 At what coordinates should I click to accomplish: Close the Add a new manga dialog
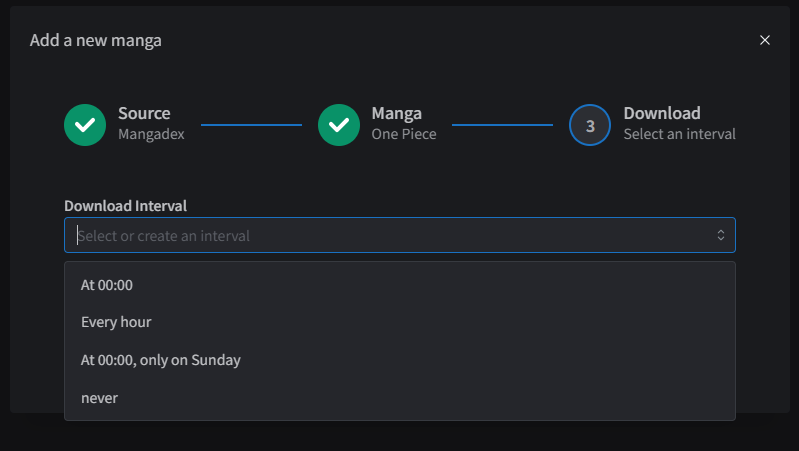[x=764, y=40]
